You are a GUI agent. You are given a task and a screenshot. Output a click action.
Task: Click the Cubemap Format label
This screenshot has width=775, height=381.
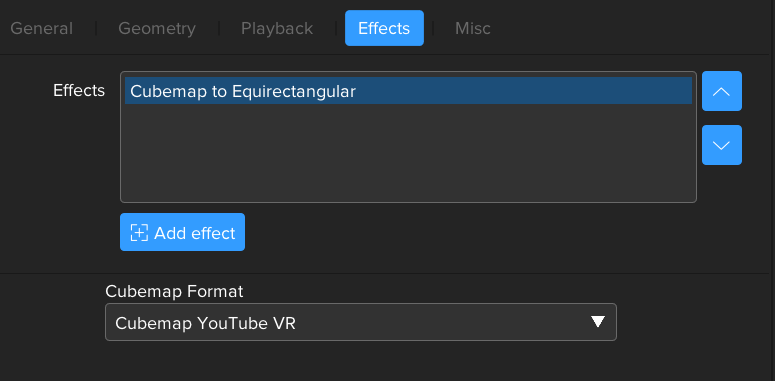pos(174,292)
